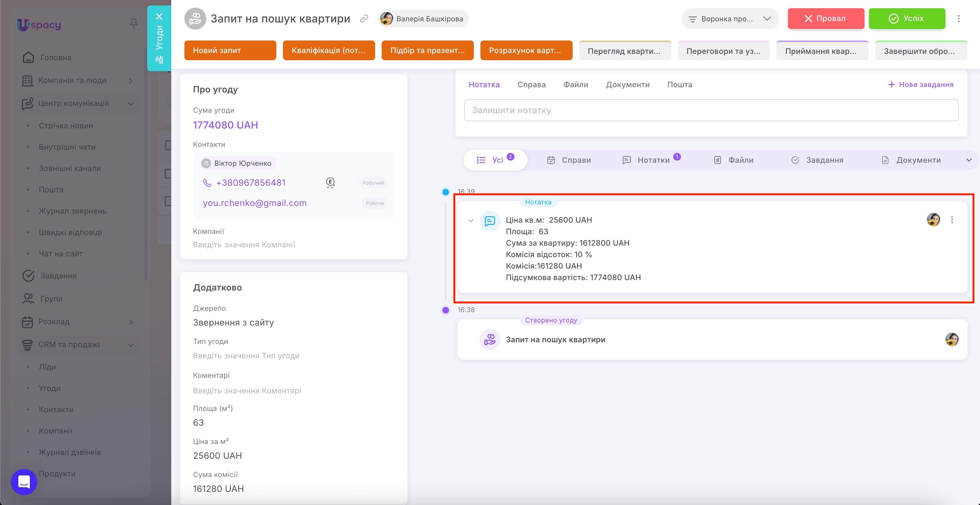Close the deal panel with X icon
The image size is (980, 505).
[x=159, y=16]
